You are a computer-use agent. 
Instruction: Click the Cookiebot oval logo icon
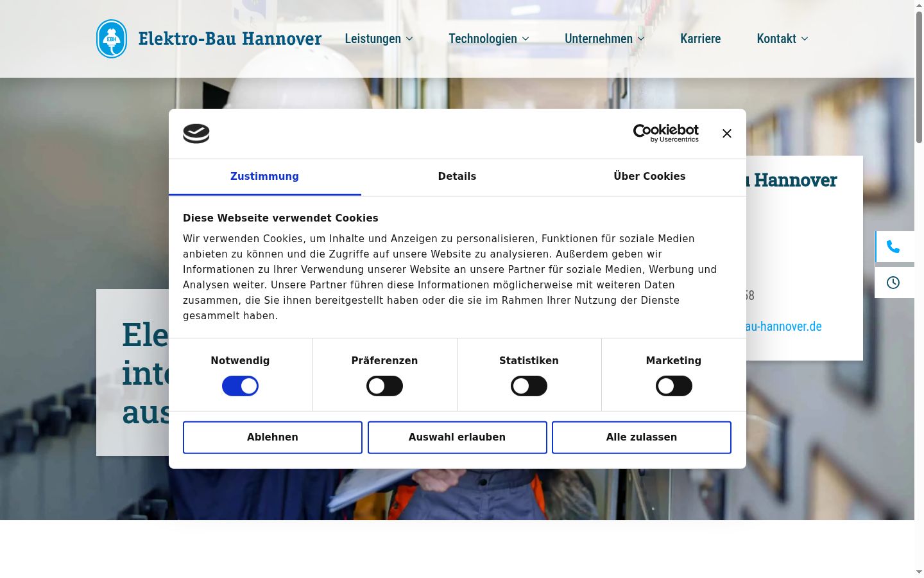196,134
